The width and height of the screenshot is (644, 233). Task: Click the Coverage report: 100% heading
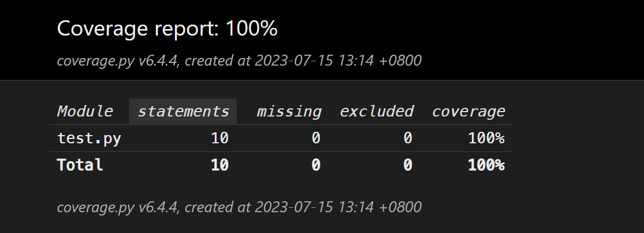click(x=167, y=29)
